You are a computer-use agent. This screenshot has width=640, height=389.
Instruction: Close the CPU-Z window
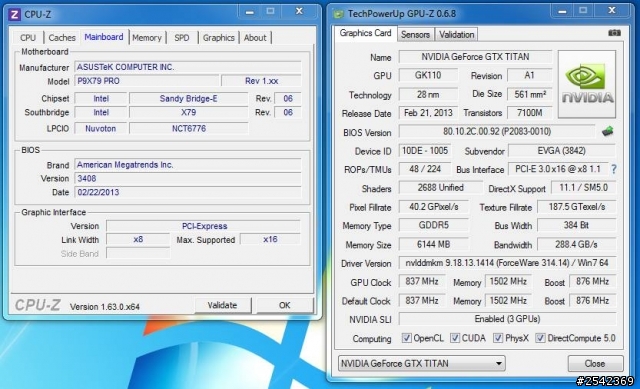(299, 11)
